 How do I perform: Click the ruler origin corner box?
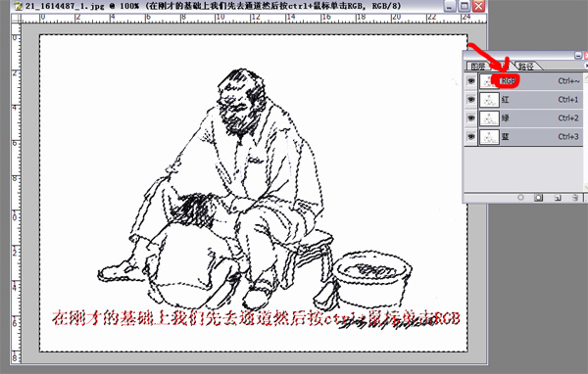tap(16, 19)
